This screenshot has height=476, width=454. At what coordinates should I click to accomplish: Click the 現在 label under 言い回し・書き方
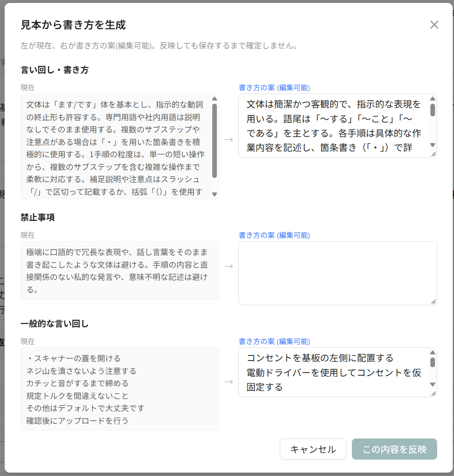tap(27, 88)
